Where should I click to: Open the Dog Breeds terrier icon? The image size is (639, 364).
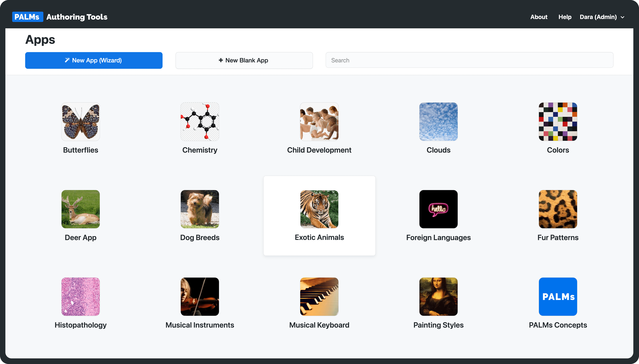[200, 209]
